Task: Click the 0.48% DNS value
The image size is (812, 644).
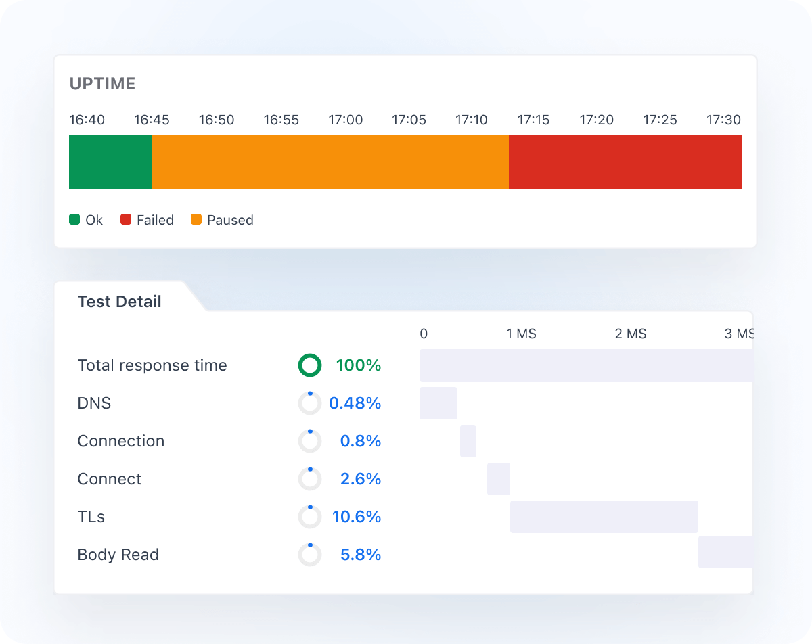Action: (355, 403)
